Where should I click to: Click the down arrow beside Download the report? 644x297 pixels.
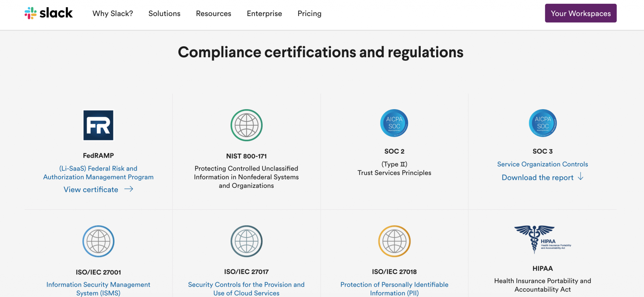(x=580, y=177)
